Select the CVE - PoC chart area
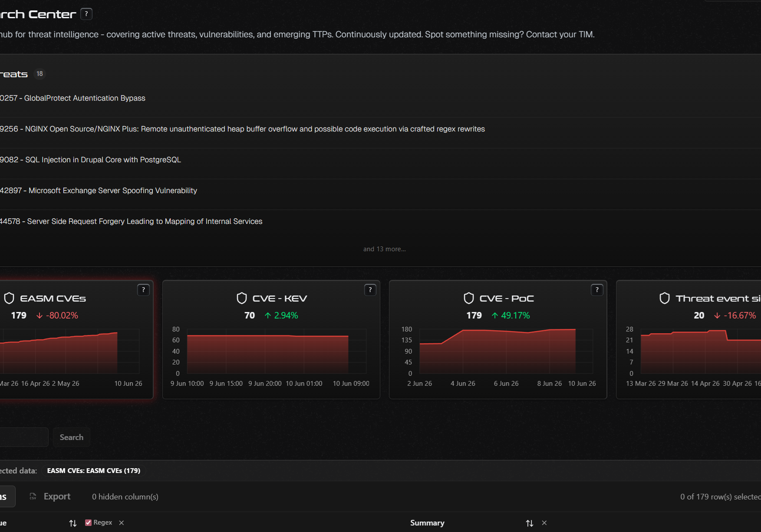Screen dimensions: 761x532 point(506,351)
